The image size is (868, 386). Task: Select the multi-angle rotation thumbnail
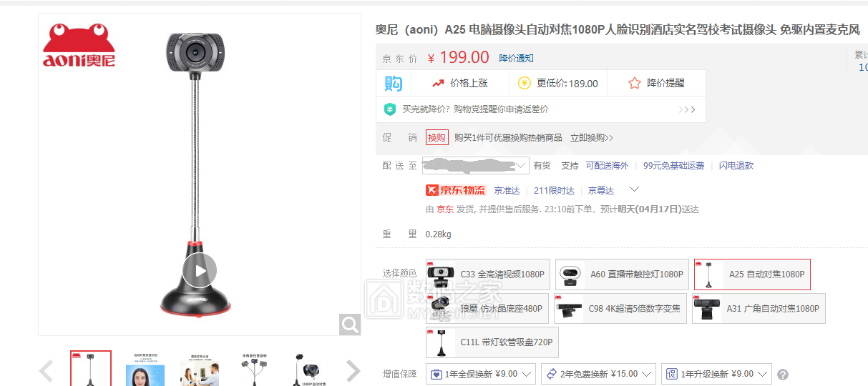point(254,368)
